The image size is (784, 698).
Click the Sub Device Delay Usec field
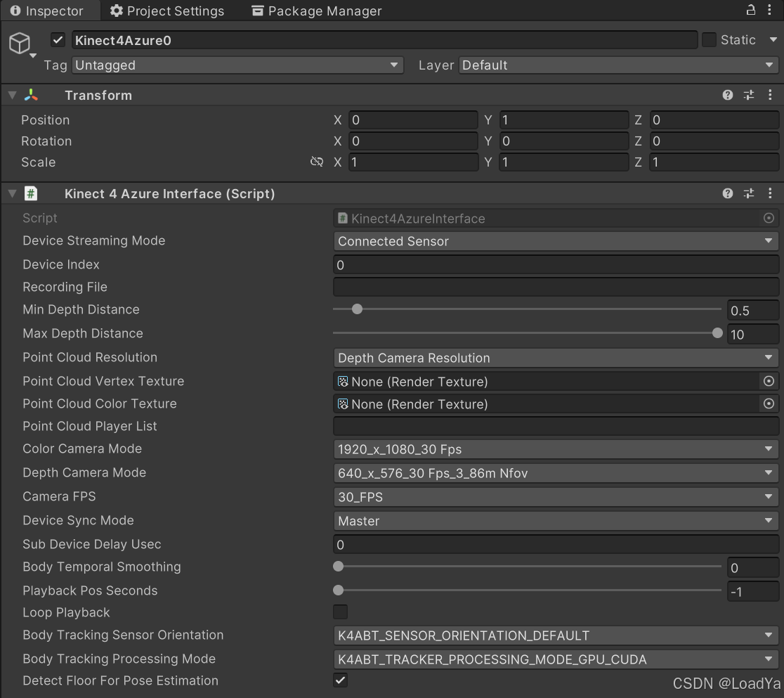(556, 544)
